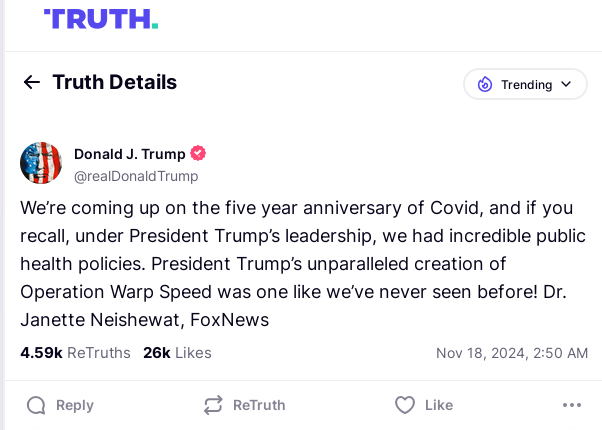
Task: Click the Reply speech bubble icon
Action: pos(36,405)
